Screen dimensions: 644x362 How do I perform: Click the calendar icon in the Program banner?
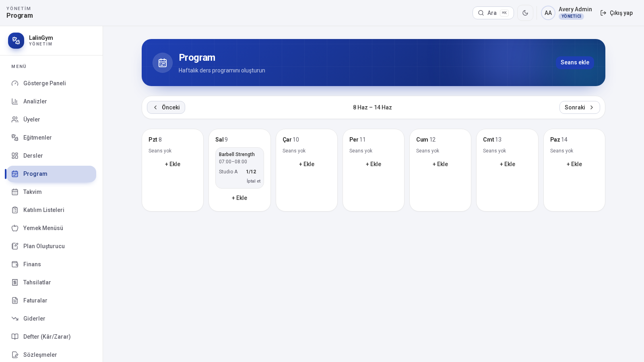click(163, 63)
